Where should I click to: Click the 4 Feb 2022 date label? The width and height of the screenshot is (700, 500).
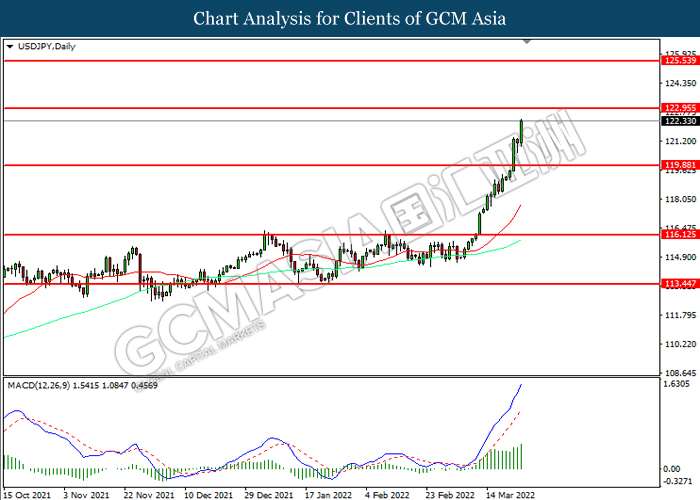coord(387,495)
